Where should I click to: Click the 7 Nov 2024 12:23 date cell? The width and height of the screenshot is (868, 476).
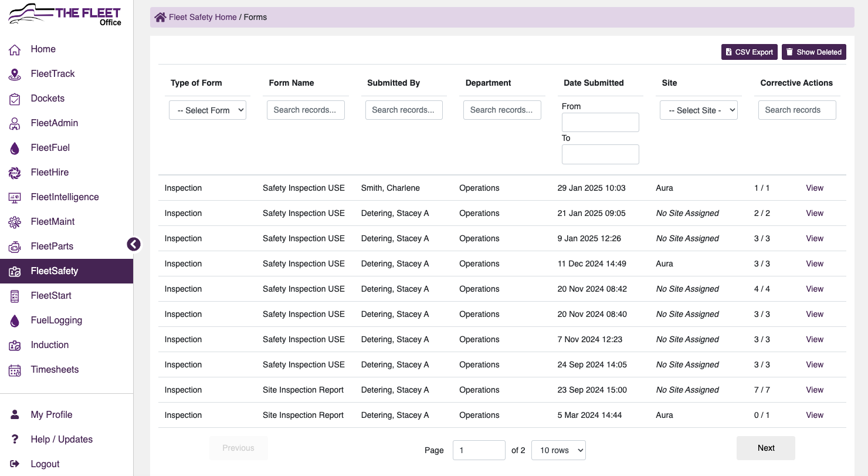[x=590, y=340]
